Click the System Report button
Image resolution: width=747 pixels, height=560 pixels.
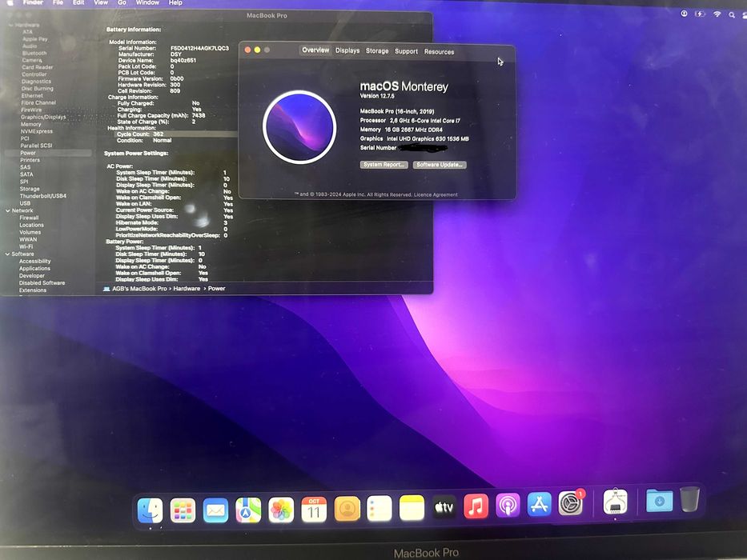[384, 164]
